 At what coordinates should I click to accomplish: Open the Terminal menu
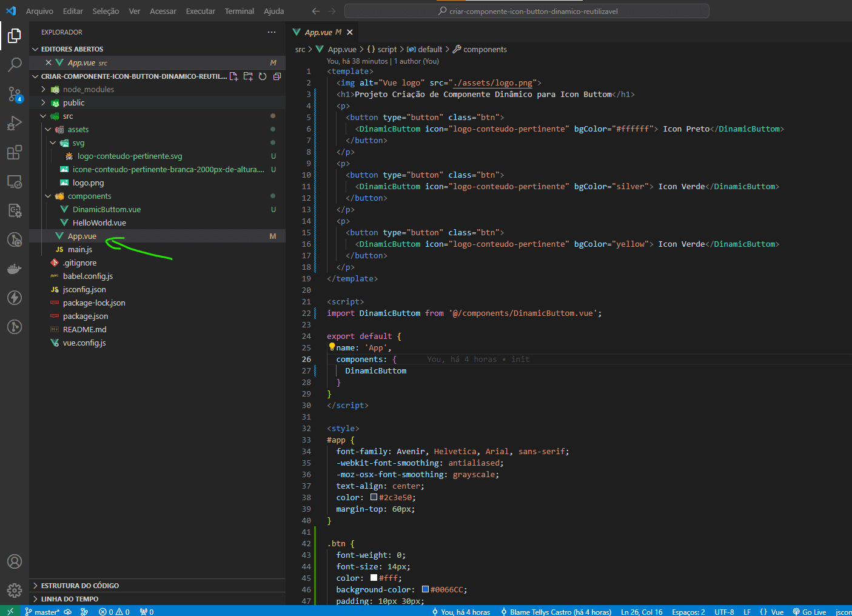click(x=239, y=11)
